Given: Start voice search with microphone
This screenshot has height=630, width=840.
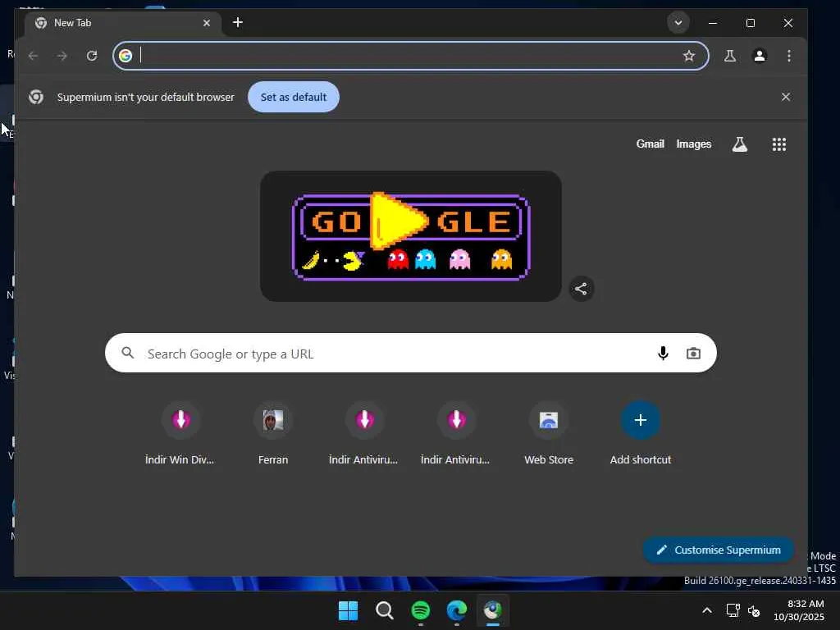Looking at the screenshot, I should tap(663, 353).
